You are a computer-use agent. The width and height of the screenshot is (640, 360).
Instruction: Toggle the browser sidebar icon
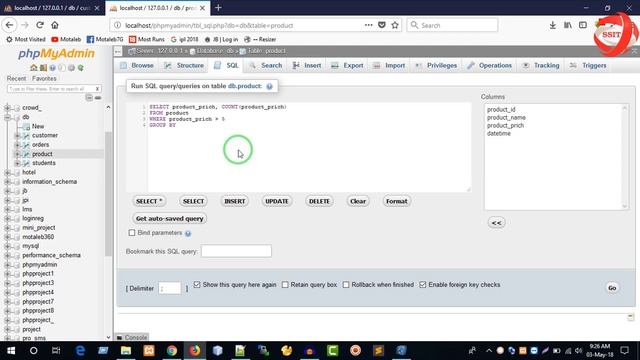click(x=583, y=25)
